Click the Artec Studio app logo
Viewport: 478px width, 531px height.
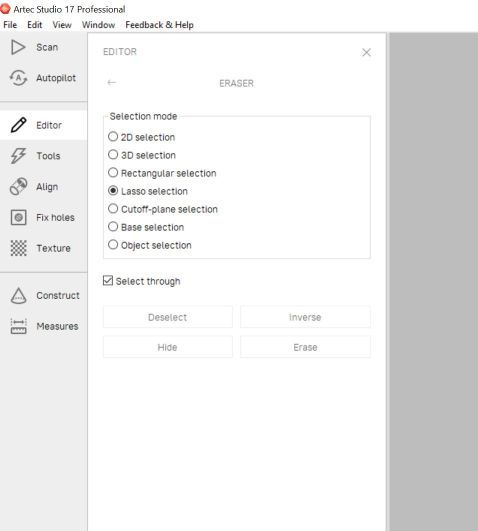tap(5, 9)
